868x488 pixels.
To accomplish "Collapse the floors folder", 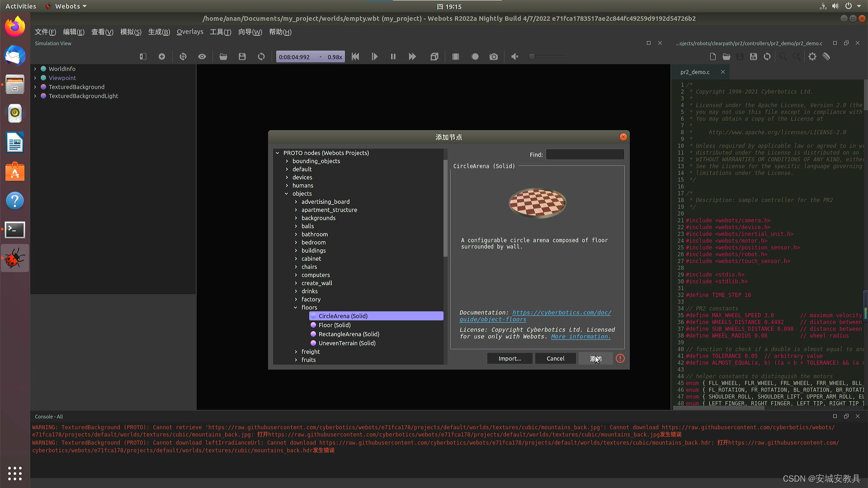I will [x=296, y=307].
